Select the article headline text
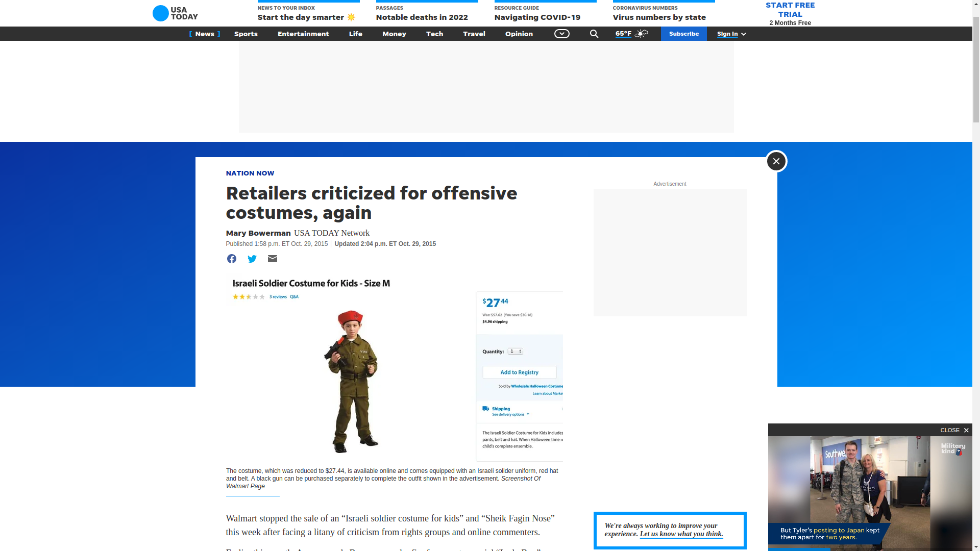Image resolution: width=980 pixels, height=551 pixels. pyautogui.click(x=372, y=203)
